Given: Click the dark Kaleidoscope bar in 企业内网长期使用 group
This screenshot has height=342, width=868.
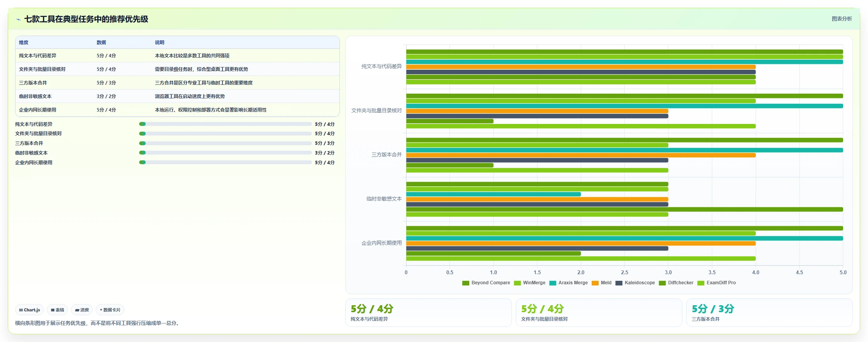Looking at the screenshot, I should click(537, 249).
